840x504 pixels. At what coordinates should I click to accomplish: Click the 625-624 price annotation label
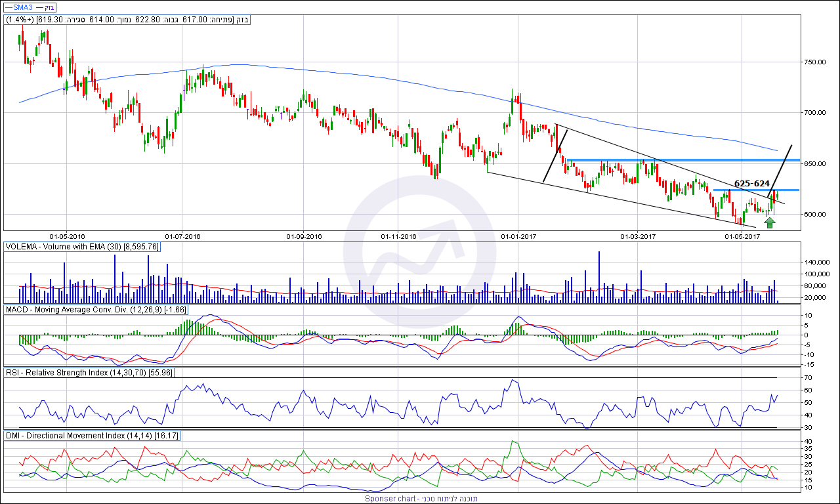click(752, 184)
